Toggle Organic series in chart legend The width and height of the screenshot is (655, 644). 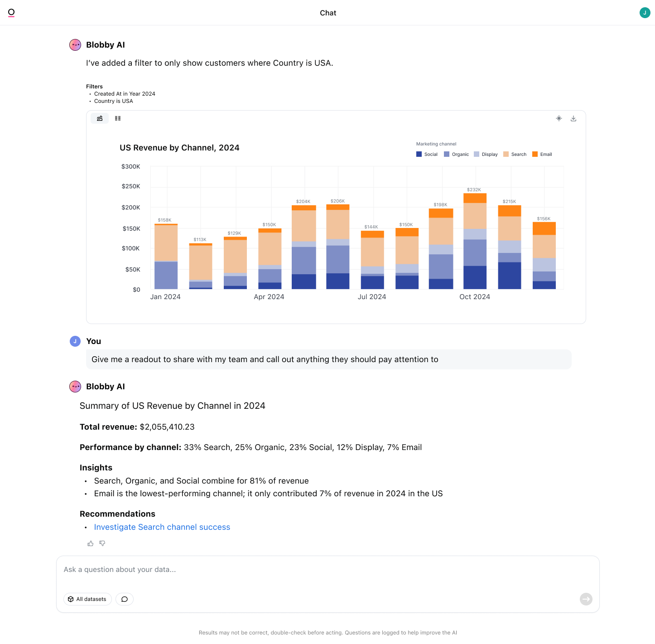click(x=456, y=155)
